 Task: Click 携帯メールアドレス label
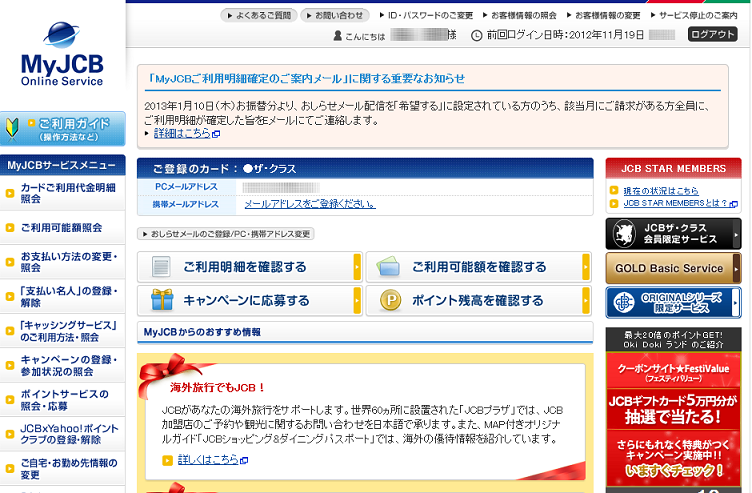click(186, 204)
